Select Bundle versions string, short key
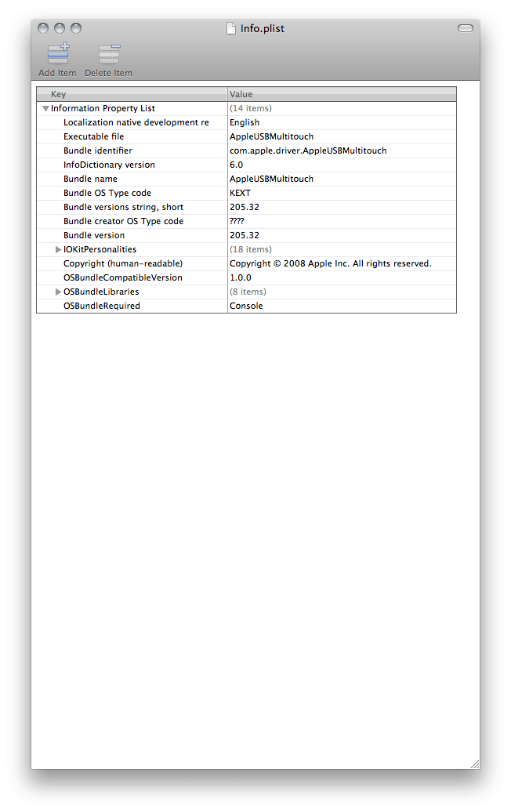Image resolution: width=511 pixels, height=812 pixels. coord(123,207)
